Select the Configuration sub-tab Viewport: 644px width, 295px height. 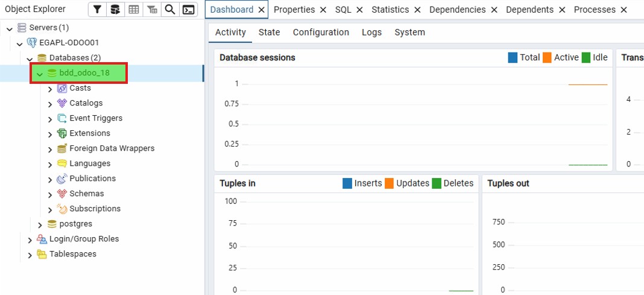click(321, 33)
